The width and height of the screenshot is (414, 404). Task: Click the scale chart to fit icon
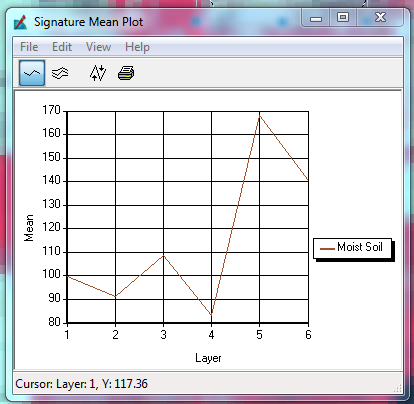[98, 73]
